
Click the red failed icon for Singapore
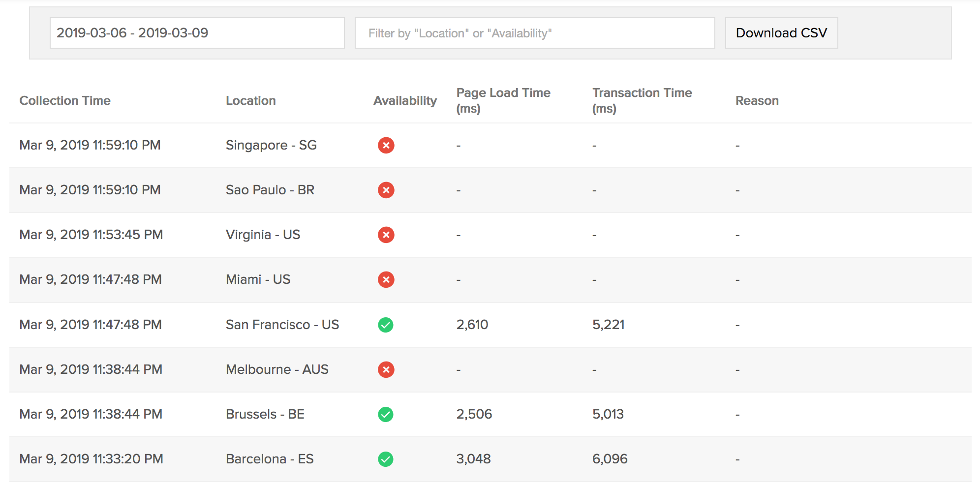coord(386,145)
